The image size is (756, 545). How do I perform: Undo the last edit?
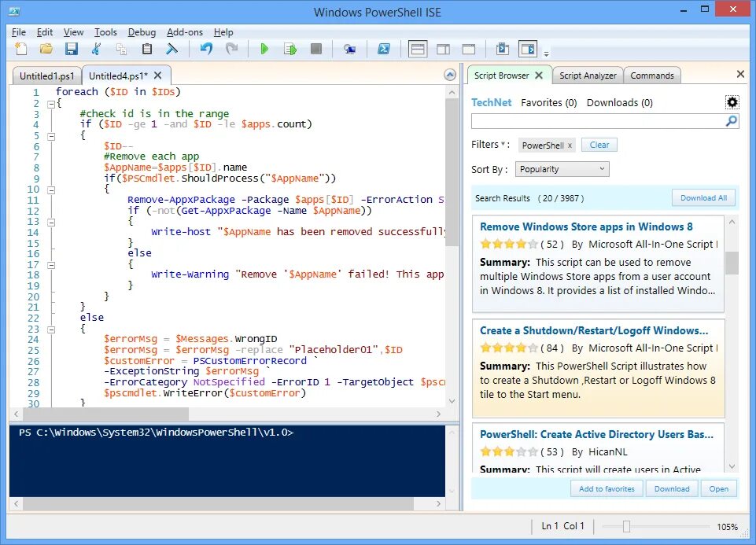tap(206, 49)
